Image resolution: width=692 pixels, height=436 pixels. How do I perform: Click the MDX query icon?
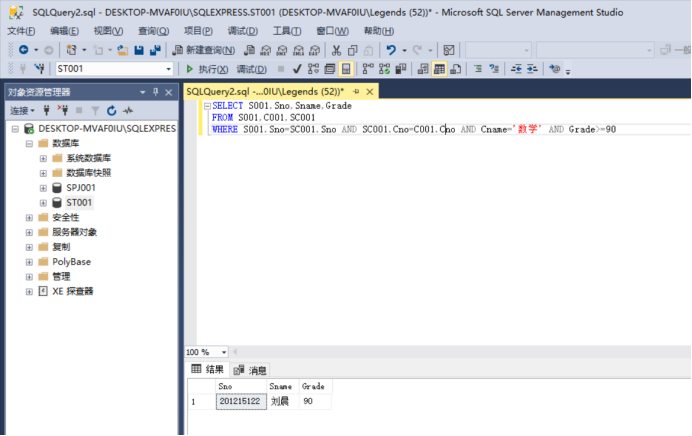click(x=266, y=50)
